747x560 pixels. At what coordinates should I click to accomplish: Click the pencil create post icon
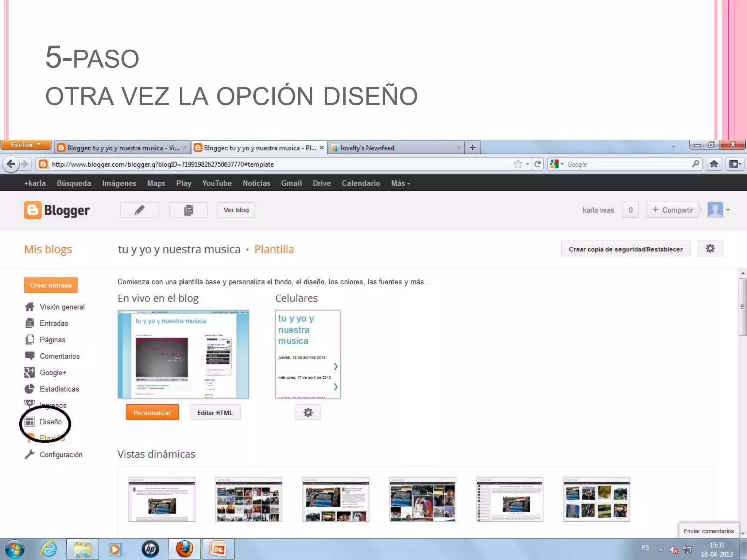click(140, 210)
